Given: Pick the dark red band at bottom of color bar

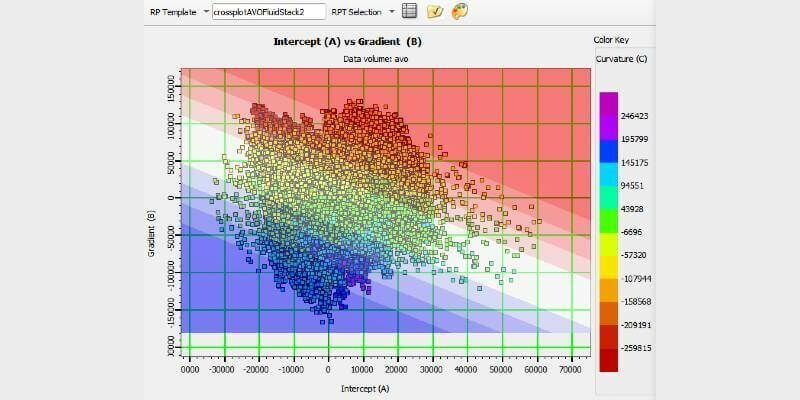Looking at the screenshot, I should point(609,360).
